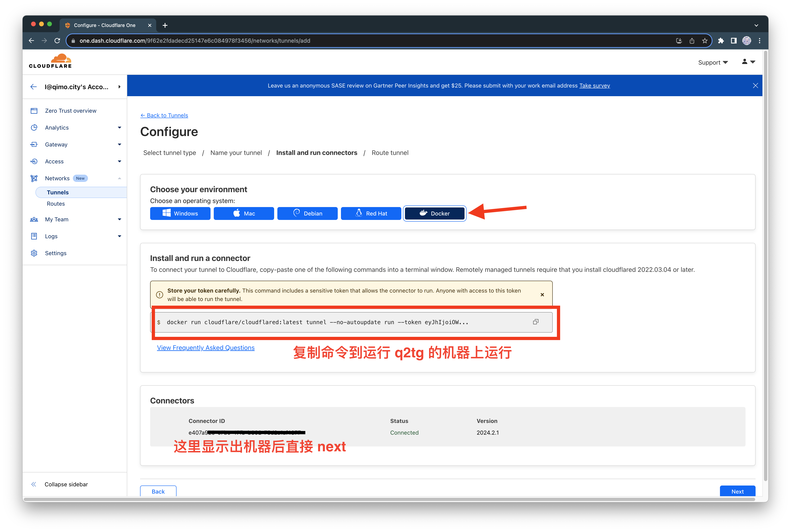Go to Zero Trust overview
Screen dimensions: 791x532
pos(71,111)
